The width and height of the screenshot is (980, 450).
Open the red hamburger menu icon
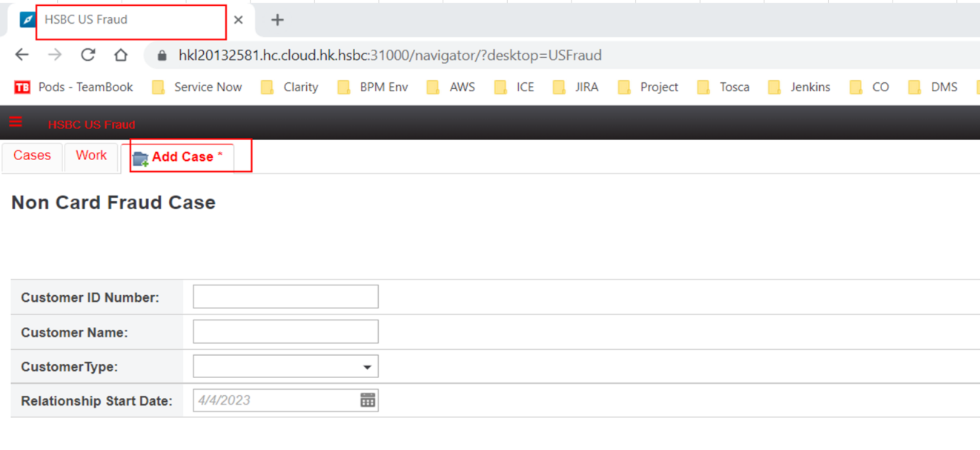coord(16,122)
